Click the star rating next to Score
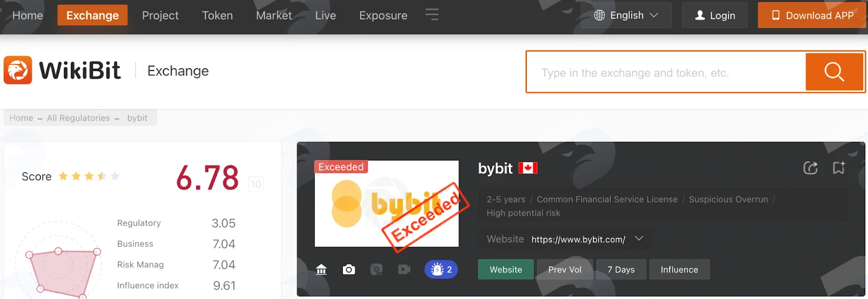The height and width of the screenshot is (299, 868). click(89, 176)
